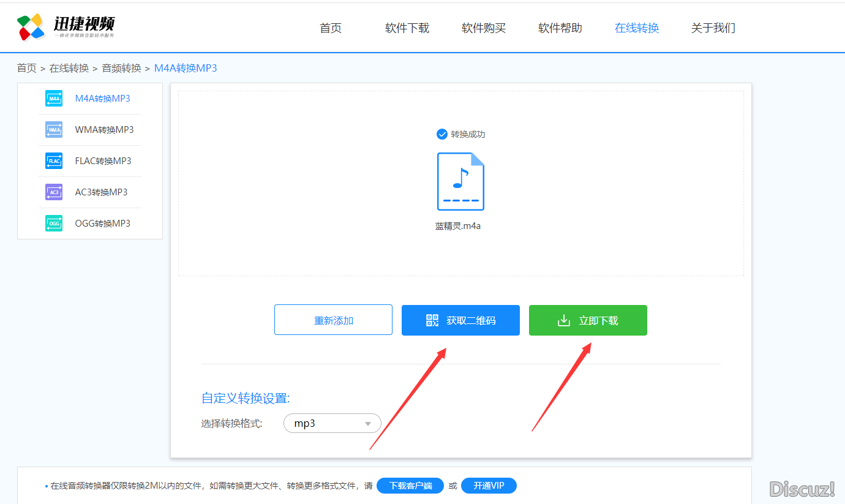Viewport: 845px width, 504px height.
Task: Go to 首页 in top navigation
Action: tap(331, 28)
